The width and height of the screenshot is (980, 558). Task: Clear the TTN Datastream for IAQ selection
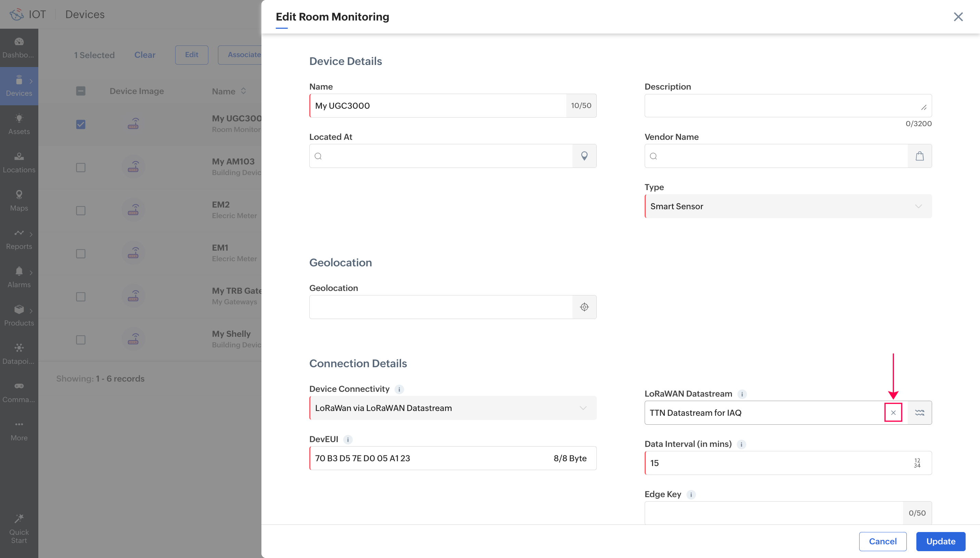pos(893,413)
